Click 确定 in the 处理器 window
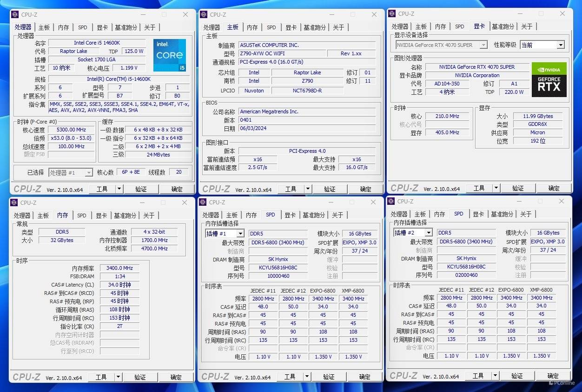Screen dimensions: 582x392 click(x=177, y=189)
